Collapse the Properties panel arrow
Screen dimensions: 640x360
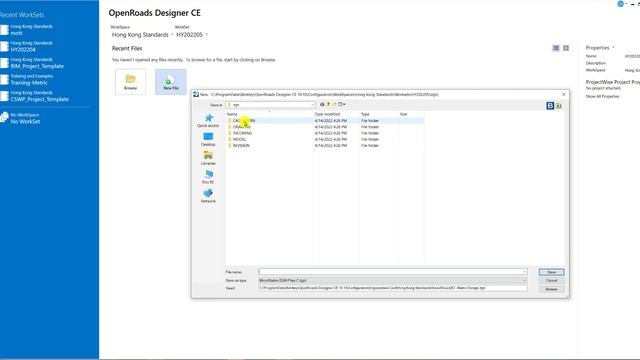tap(613, 48)
